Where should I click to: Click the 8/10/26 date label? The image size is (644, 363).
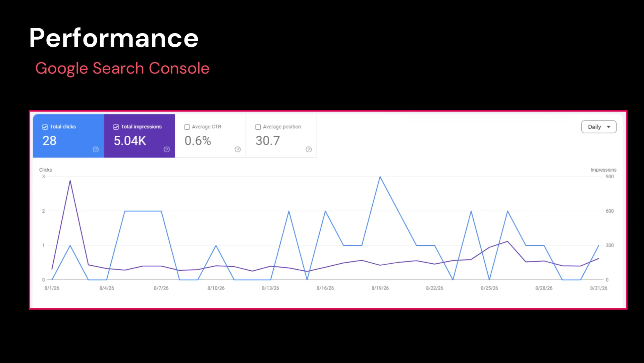coord(216,288)
